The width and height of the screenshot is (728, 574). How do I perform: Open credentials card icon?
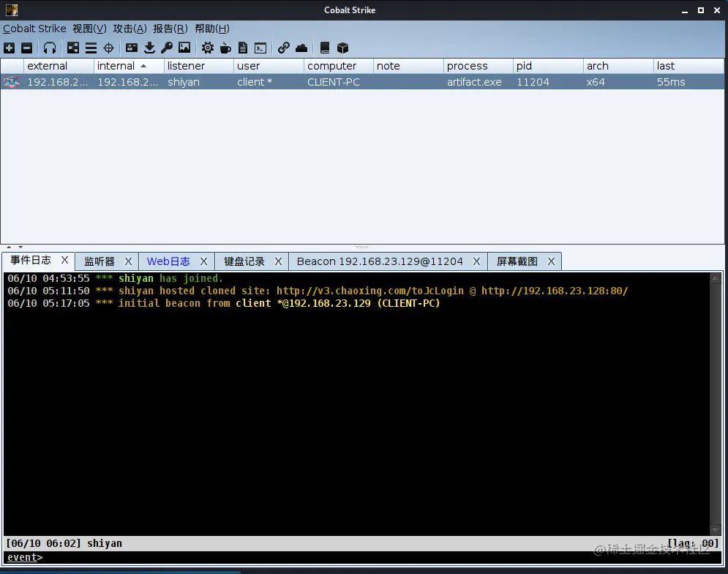(x=132, y=48)
